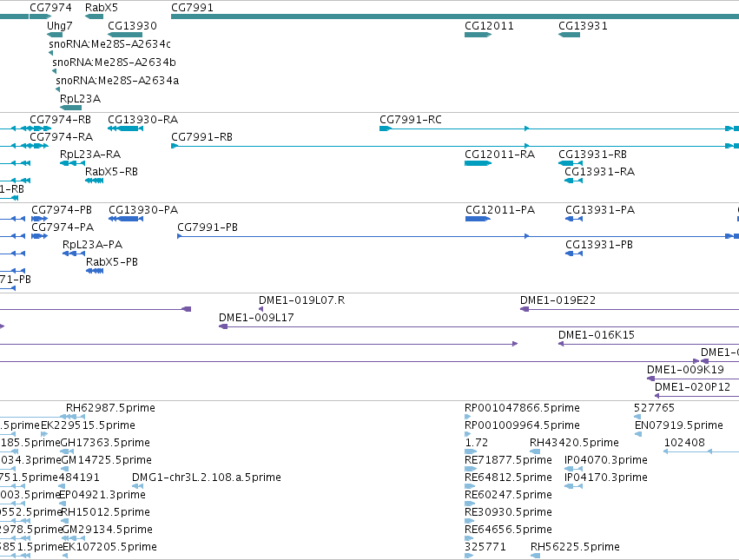Click the CG13931-RB transcript label
The width and height of the screenshot is (739, 560).
coord(592,155)
